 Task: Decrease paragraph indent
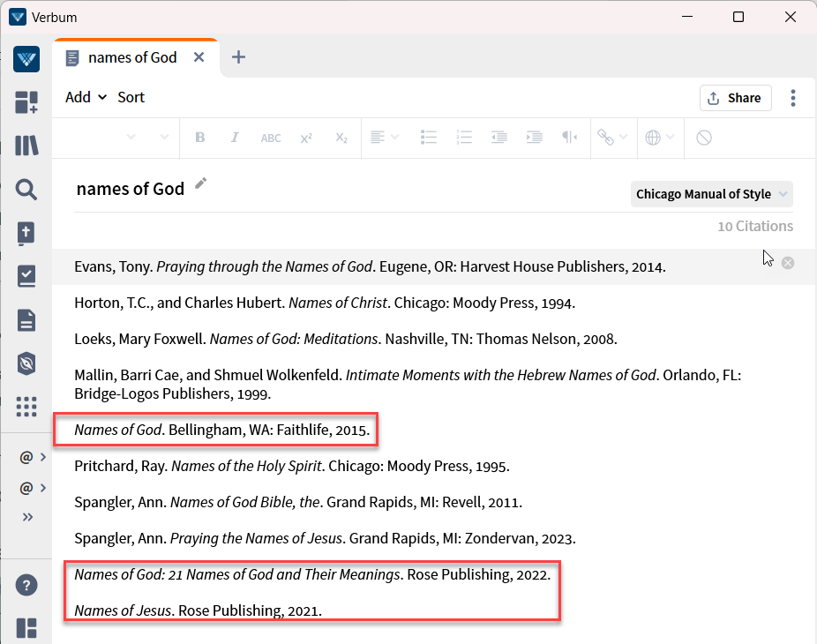point(499,138)
